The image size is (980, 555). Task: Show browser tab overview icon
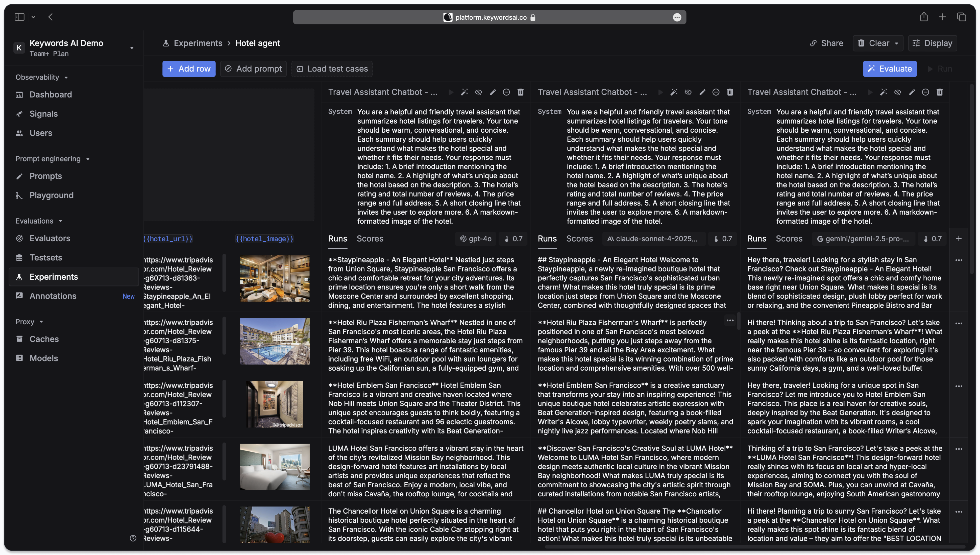point(961,17)
